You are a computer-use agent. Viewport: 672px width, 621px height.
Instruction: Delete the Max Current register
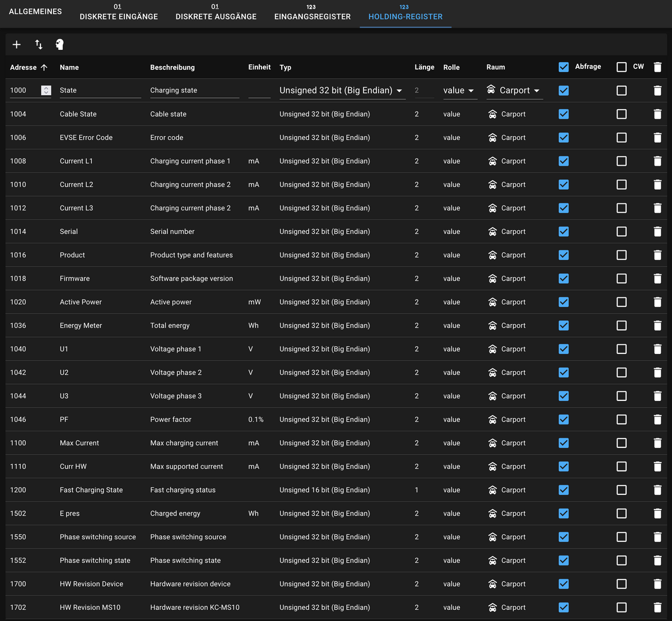click(x=657, y=443)
